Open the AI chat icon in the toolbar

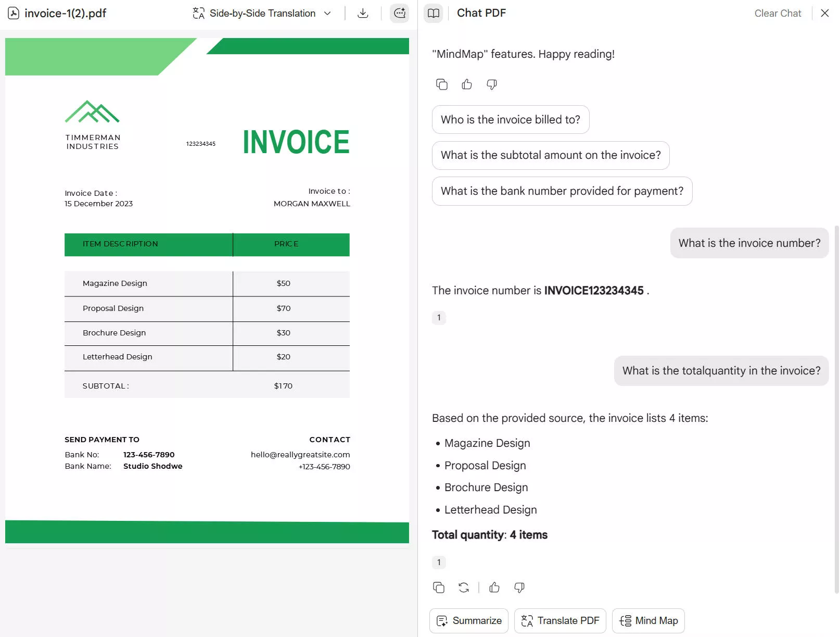pyautogui.click(x=399, y=13)
